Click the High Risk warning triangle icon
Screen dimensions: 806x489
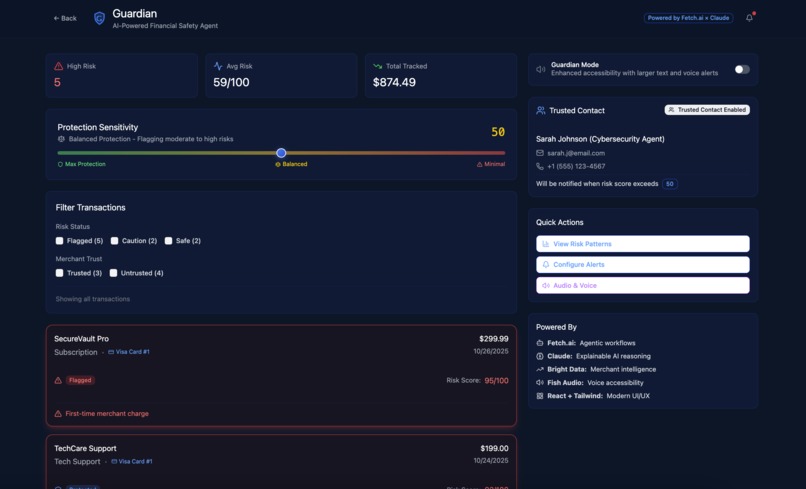(59, 66)
